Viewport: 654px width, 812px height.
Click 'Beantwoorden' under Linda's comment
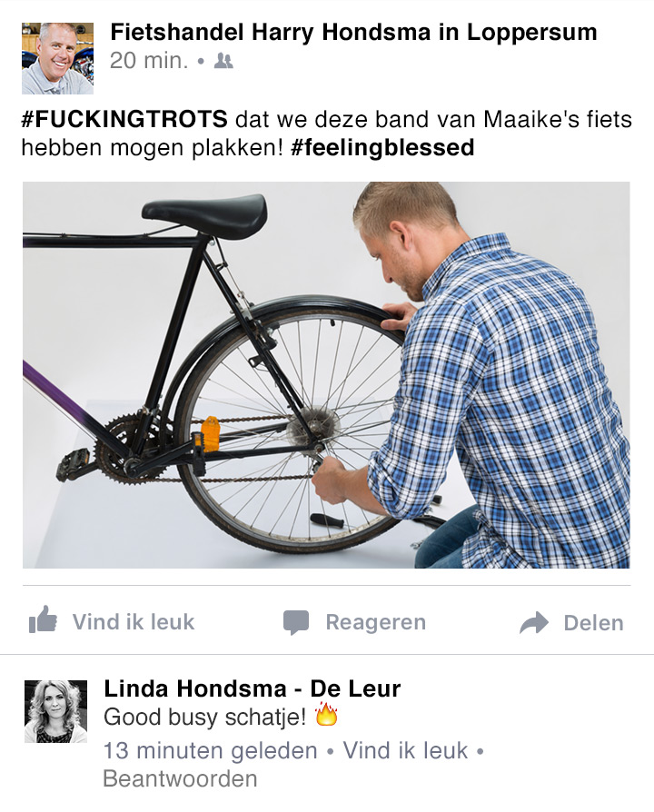click(180, 779)
